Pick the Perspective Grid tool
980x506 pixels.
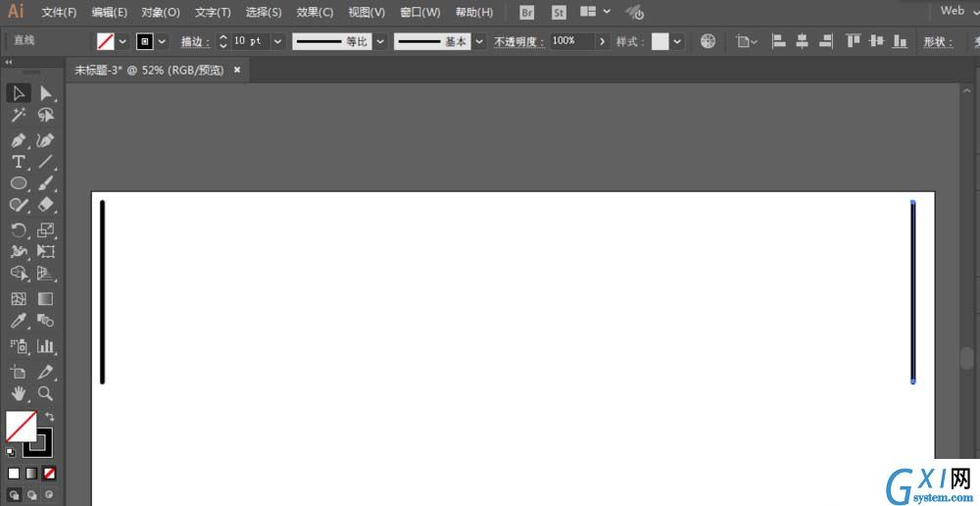tap(46, 274)
